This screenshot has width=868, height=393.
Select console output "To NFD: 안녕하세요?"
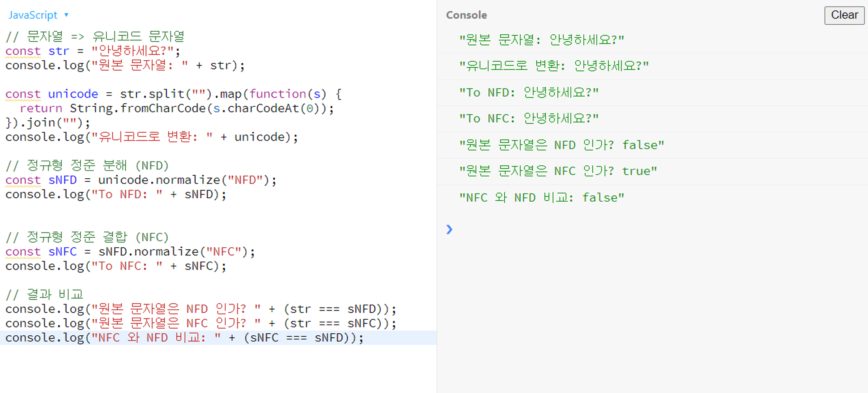coord(529,92)
